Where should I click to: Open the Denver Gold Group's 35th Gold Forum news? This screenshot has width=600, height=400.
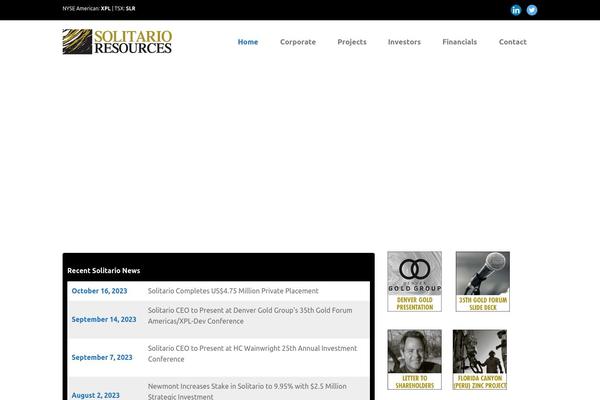pyautogui.click(x=250, y=316)
